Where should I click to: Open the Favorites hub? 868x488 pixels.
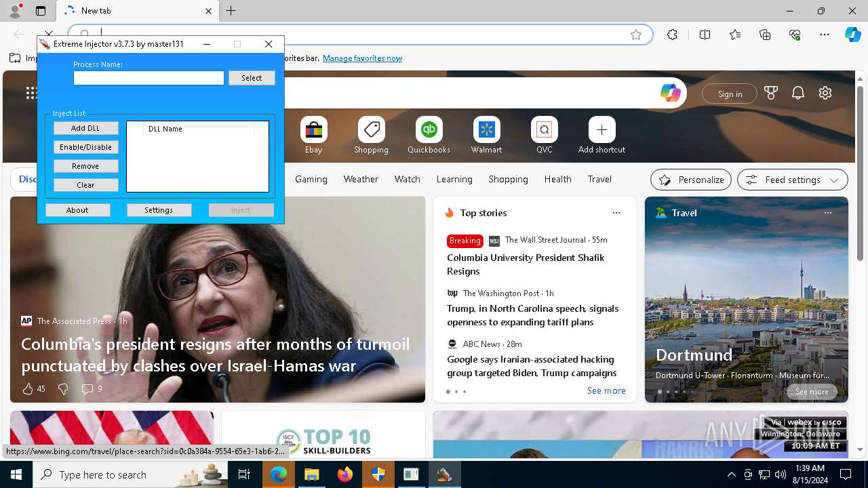pyautogui.click(x=735, y=35)
